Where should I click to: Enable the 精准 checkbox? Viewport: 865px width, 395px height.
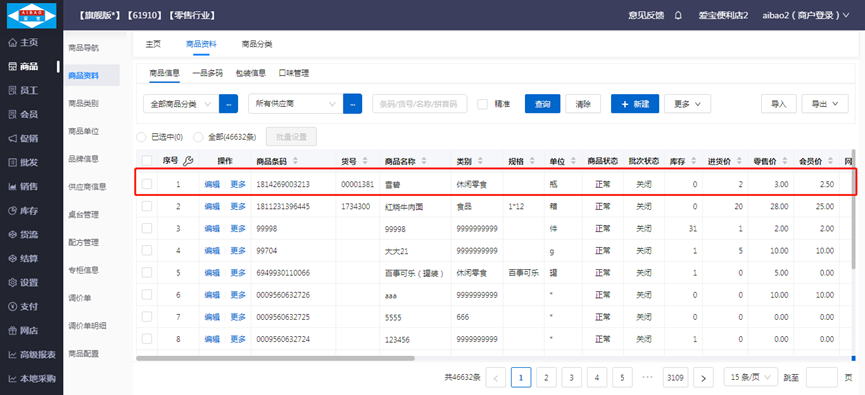pyautogui.click(x=483, y=104)
